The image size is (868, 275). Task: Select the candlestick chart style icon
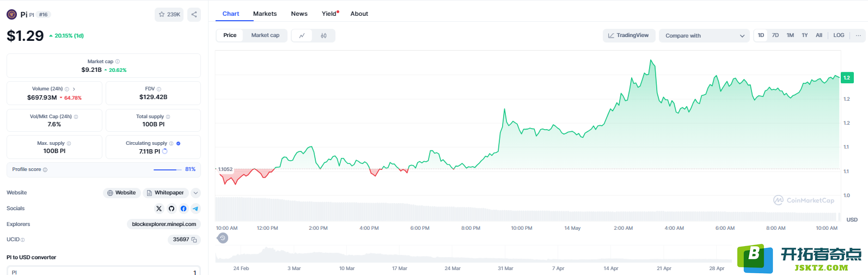coord(323,35)
